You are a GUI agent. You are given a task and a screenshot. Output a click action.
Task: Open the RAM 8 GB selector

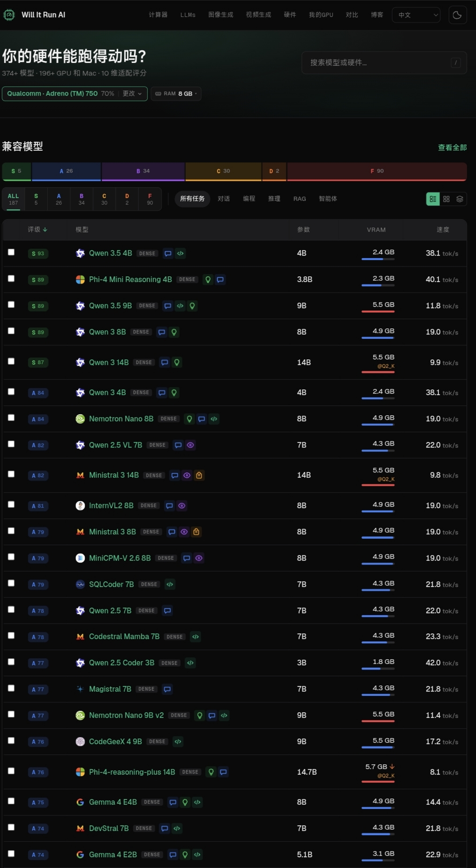(176, 93)
